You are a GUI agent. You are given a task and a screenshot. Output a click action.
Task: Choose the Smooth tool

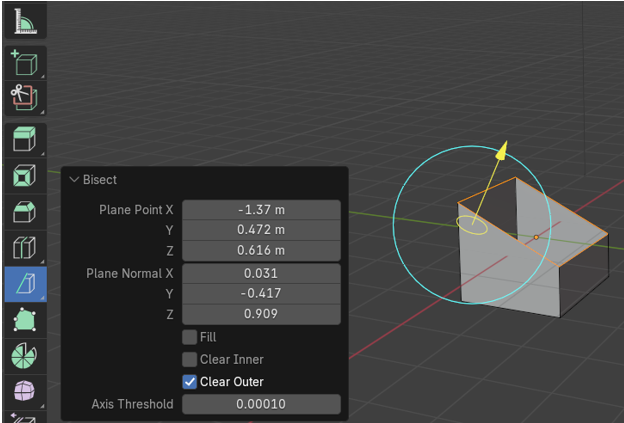point(24,391)
